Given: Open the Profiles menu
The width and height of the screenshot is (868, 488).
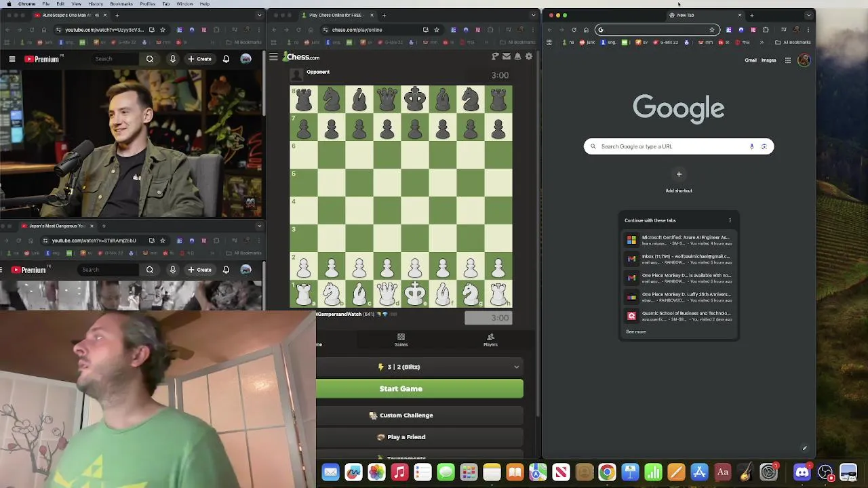Looking at the screenshot, I should pos(147,3).
